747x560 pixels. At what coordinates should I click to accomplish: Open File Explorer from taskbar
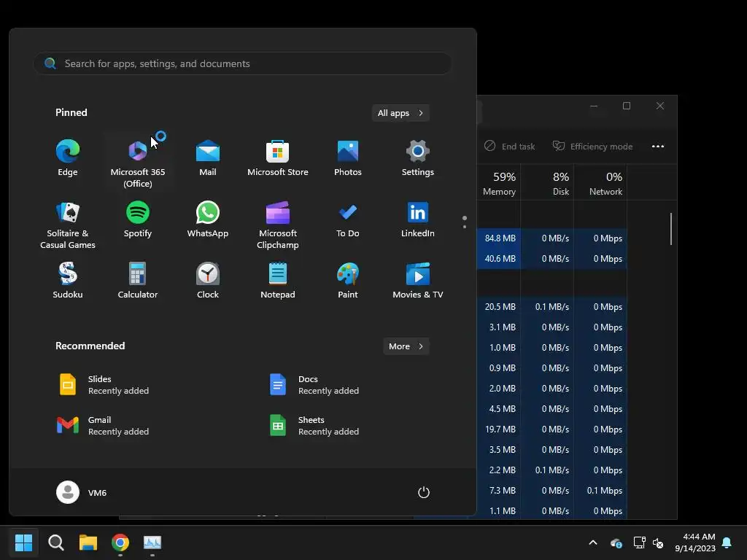(88, 542)
